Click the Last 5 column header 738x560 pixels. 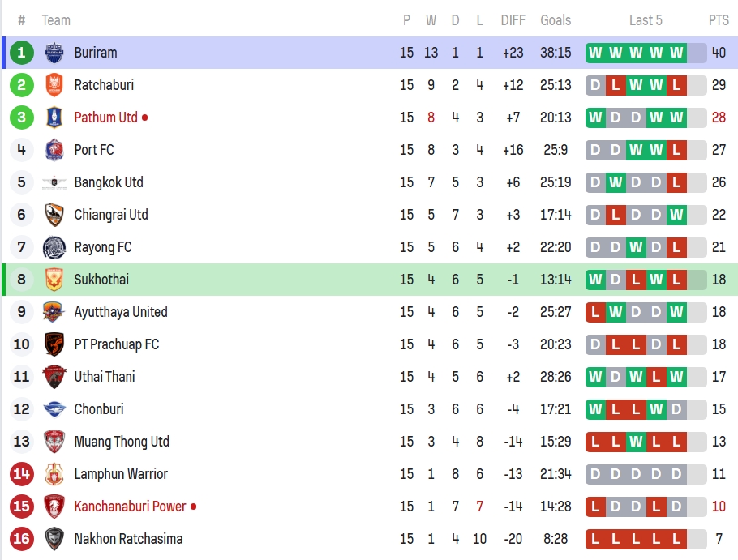[646, 20]
